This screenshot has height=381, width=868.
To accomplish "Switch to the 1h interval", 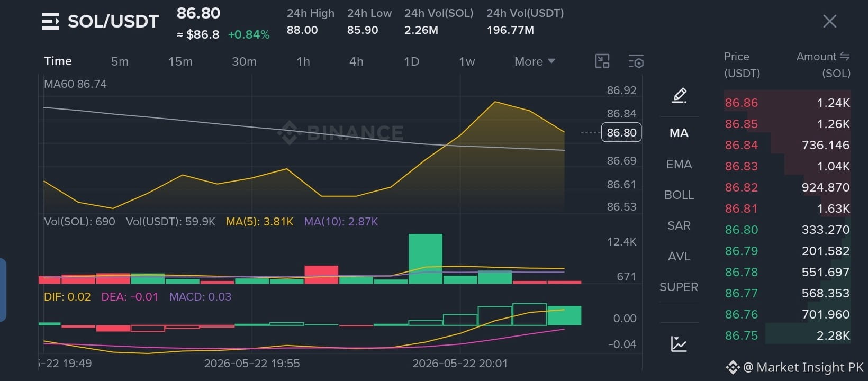I will (x=303, y=61).
